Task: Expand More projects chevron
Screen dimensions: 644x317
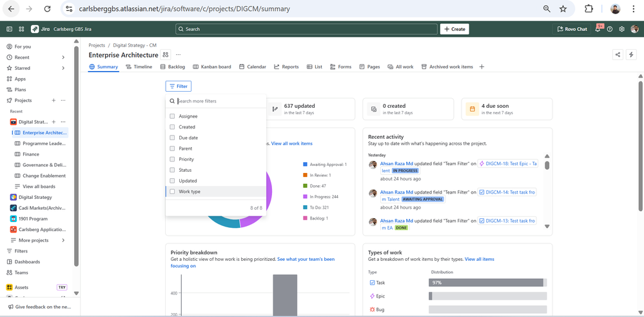Action: point(63,240)
